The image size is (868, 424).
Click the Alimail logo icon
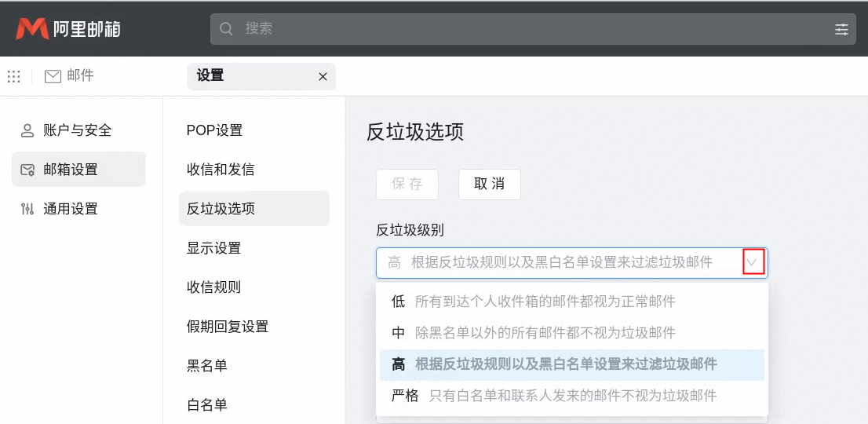coord(32,29)
